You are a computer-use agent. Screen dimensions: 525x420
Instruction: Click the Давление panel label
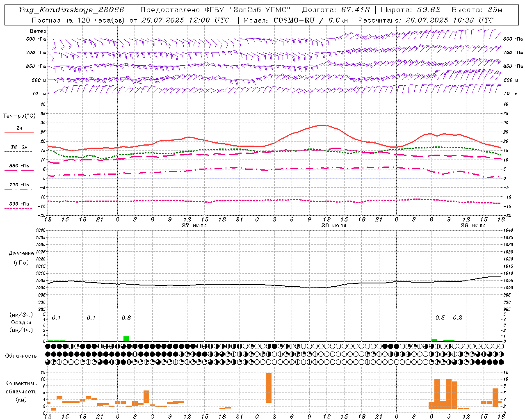[x=21, y=253]
